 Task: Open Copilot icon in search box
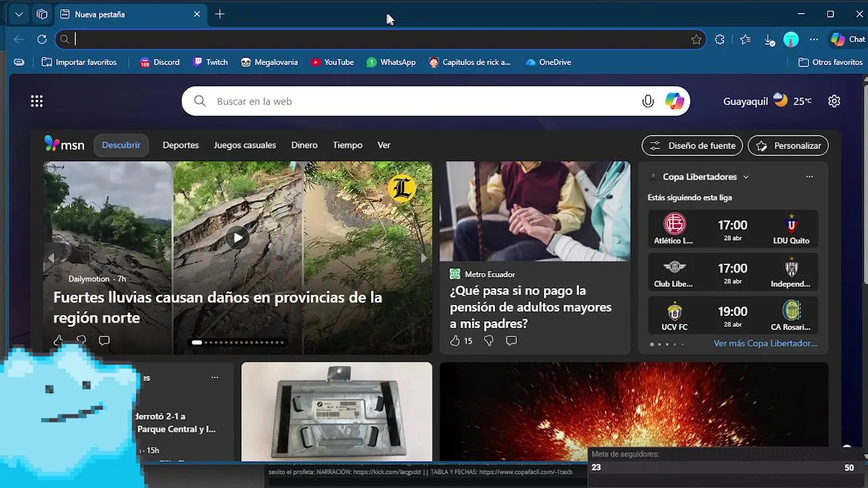[x=675, y=101]
